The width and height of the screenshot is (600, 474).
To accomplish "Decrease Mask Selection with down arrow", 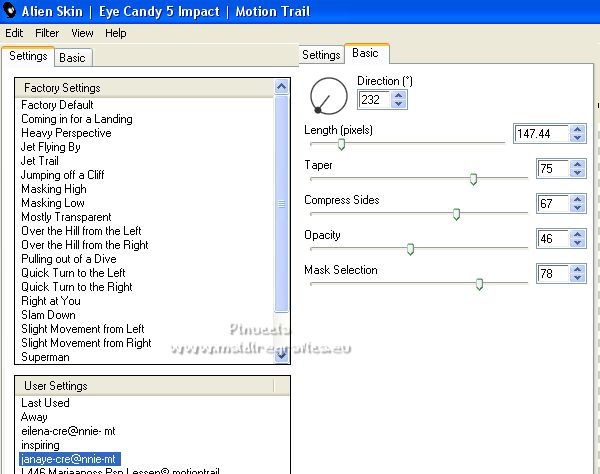I will (577, 278).
